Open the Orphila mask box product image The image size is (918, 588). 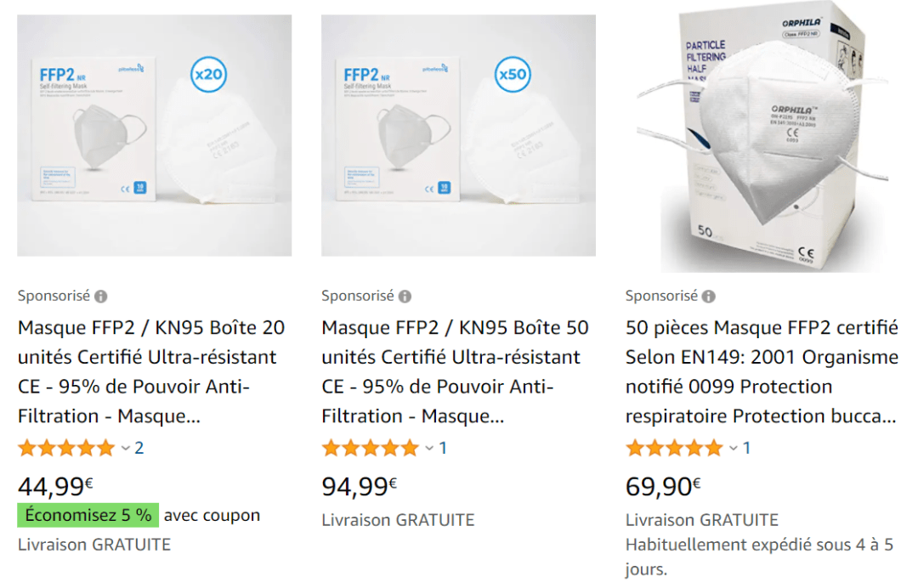point(762,139)
